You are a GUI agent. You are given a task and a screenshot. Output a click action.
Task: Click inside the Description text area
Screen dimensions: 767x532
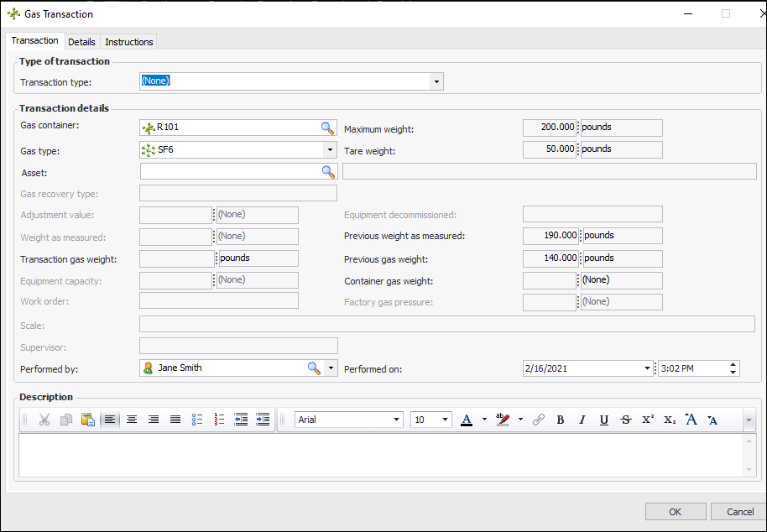click(x=378, y=455)
